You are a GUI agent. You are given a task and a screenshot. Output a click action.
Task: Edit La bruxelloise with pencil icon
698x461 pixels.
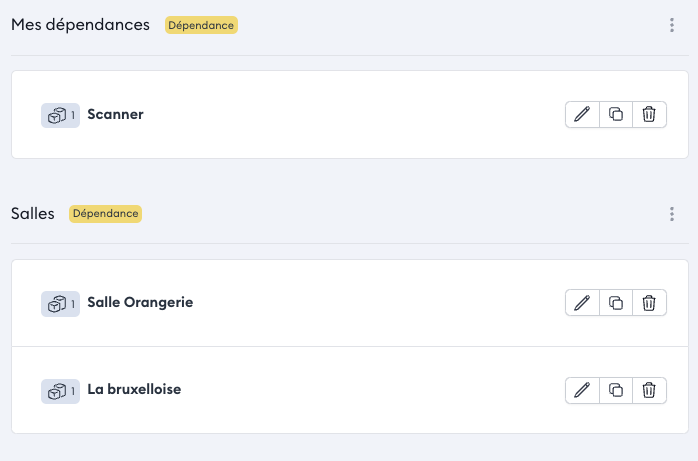point(582,390)
